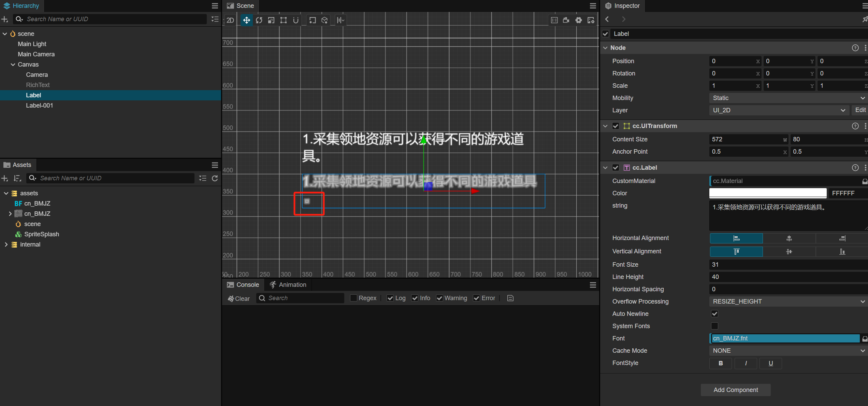Screen dimensions: 868x406
Task: Toggle the snap magnet tool
Action: click(x=296, y=20)
